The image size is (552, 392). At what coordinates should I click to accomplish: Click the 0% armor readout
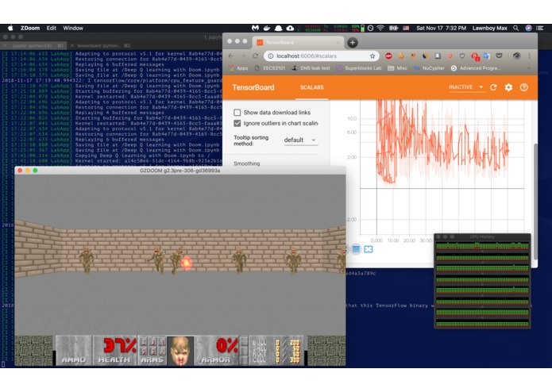pyautogui.click(x=226, y=346)
